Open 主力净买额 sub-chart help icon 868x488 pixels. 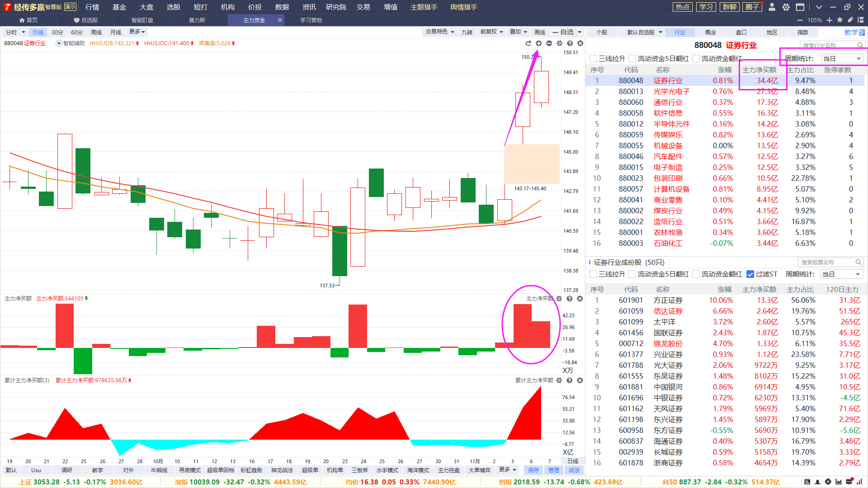(570, 299)
